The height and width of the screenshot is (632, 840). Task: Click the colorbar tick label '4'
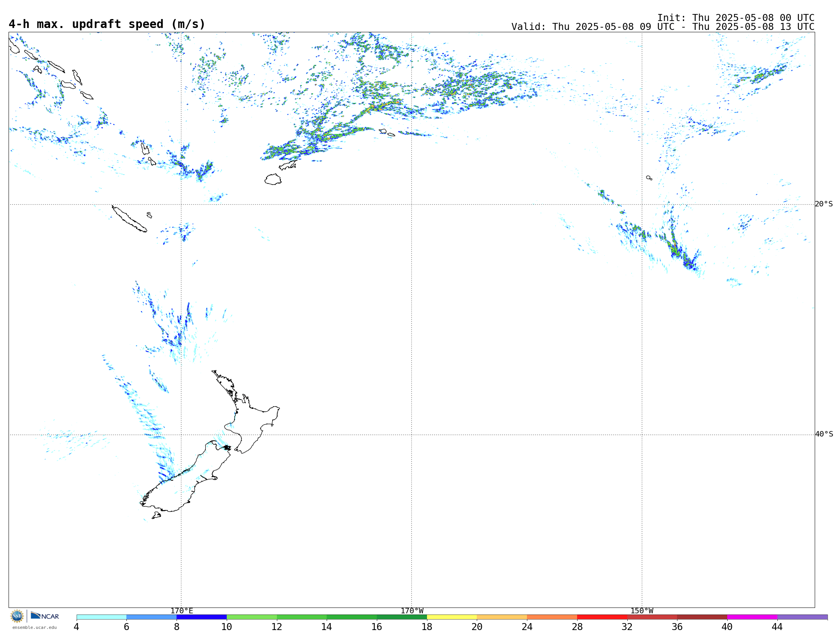(77, 627)
